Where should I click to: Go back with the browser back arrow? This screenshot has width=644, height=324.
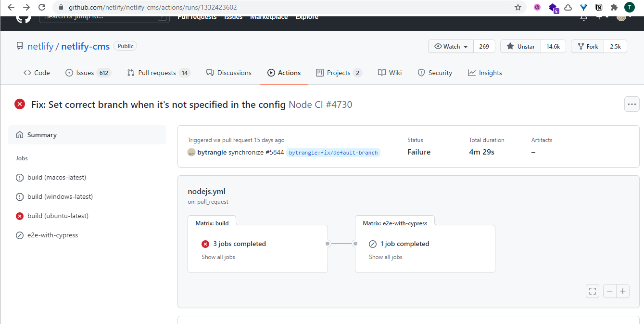(x=11, y=7)
